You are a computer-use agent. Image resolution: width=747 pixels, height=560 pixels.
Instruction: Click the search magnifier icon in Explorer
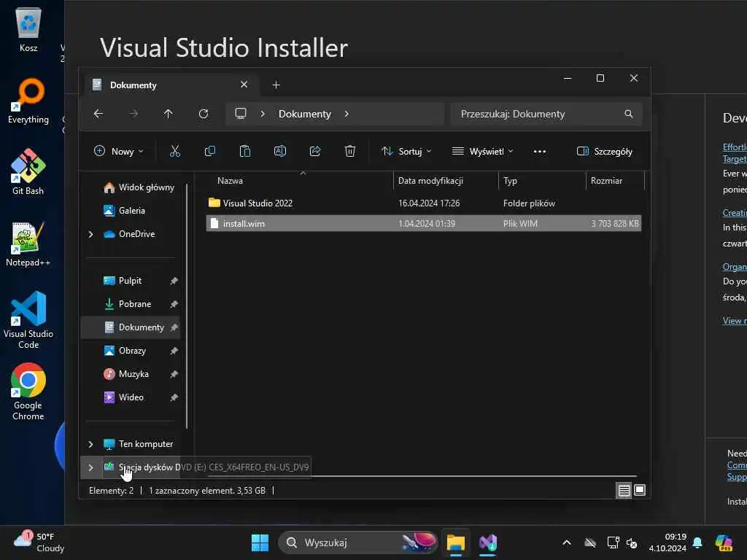(629, 114)
